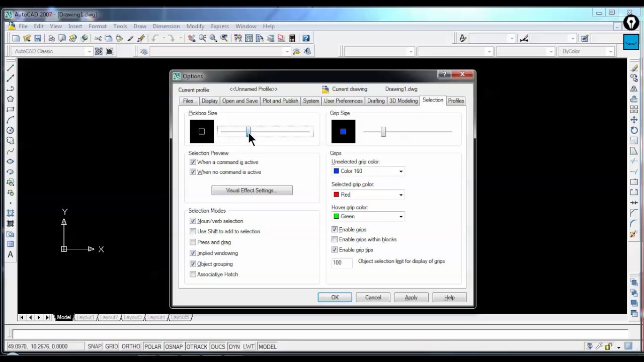Click the object selection limit field
The width and height of the screenshot is (644, 362).
coord(342,262)
